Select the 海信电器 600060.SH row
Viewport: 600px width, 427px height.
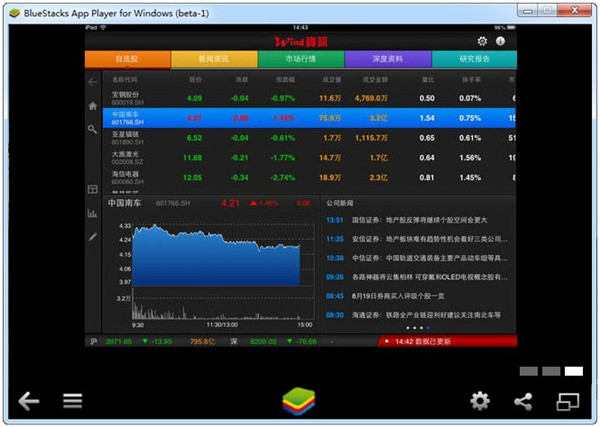[x=309, y=178]
